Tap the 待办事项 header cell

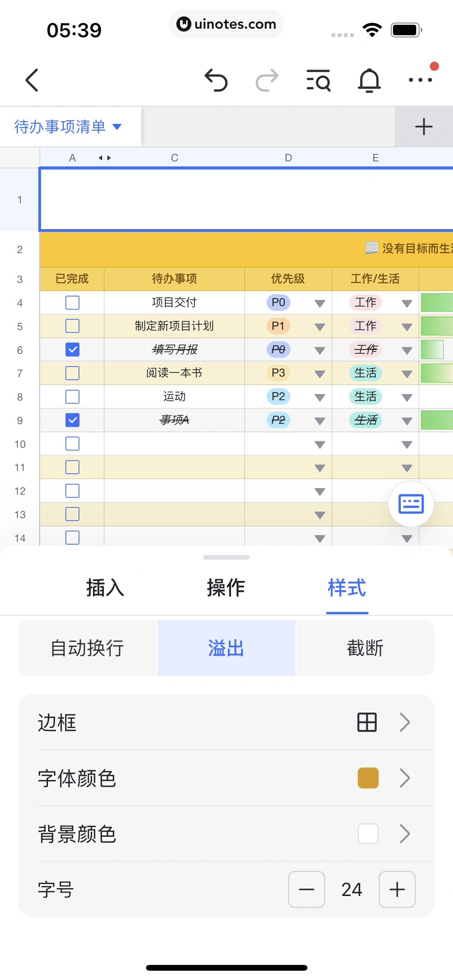point(174,279)
